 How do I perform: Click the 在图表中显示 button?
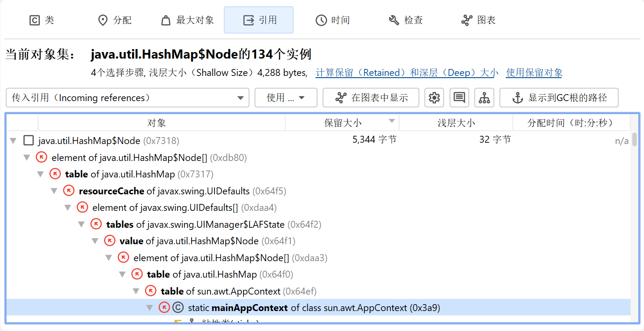point(371,98)
